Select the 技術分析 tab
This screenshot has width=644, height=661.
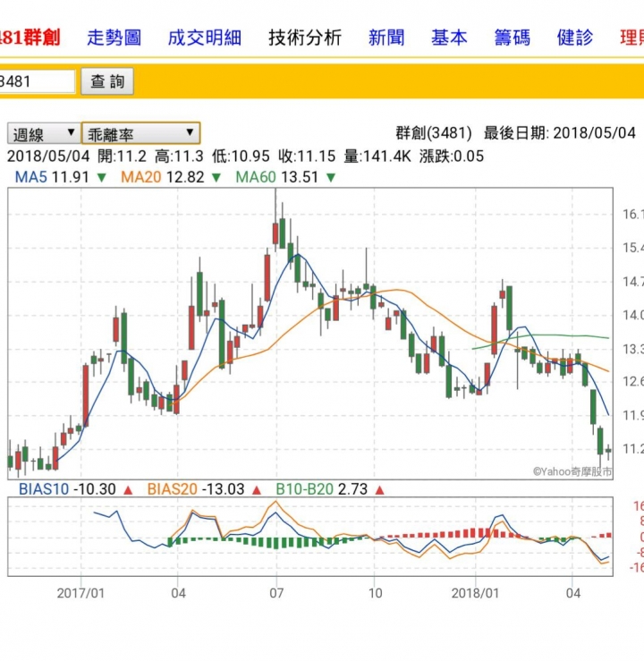click(x=305, y=38)
